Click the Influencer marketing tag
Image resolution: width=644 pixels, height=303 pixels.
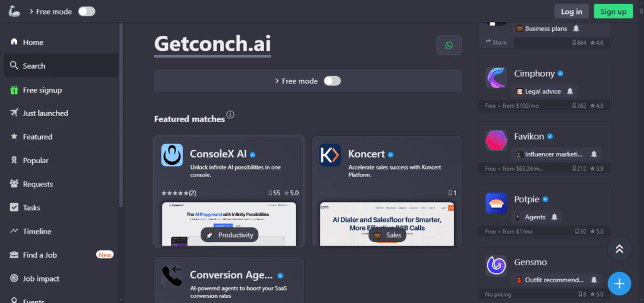click(x=549, y=154)
